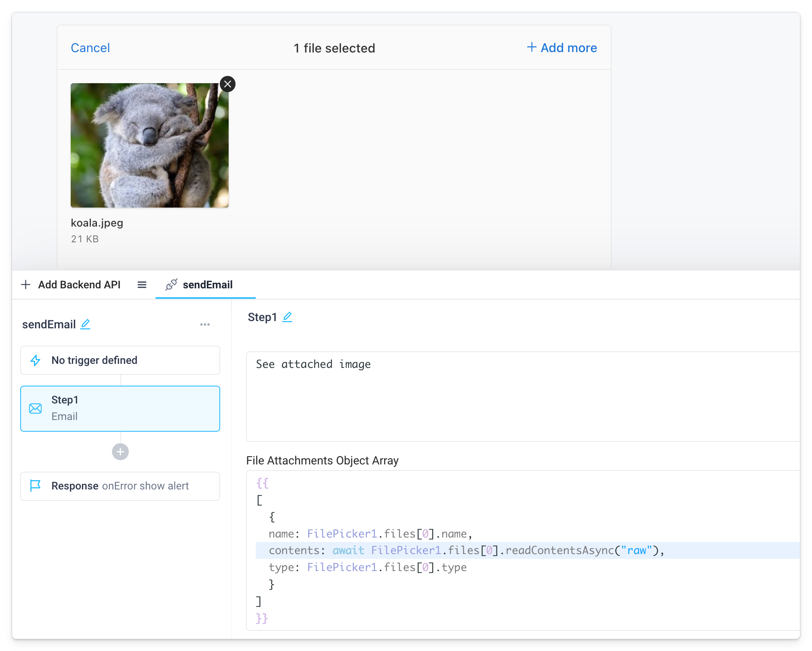
Task: Click the envelope icon on the Step1 card
Action: [x=36, y=408]
